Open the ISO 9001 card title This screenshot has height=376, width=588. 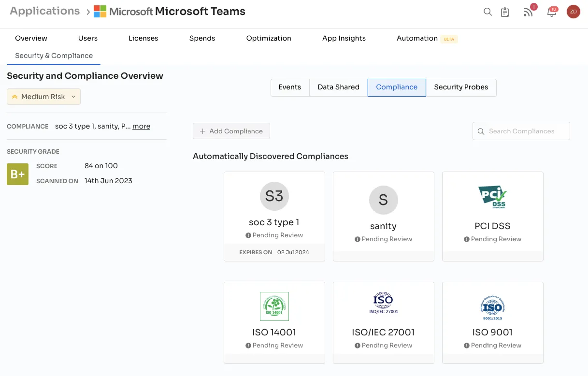492,333
